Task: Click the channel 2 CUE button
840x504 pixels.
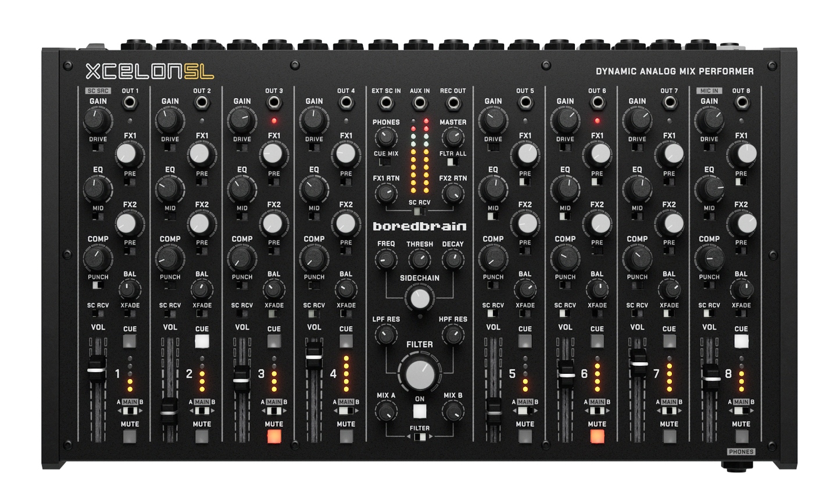Action: tap(202, 341)
